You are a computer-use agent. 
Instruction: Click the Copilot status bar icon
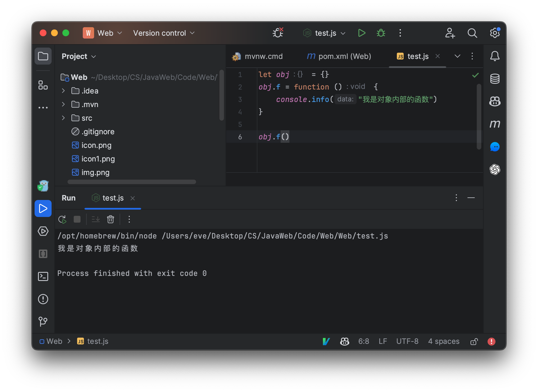345,341
